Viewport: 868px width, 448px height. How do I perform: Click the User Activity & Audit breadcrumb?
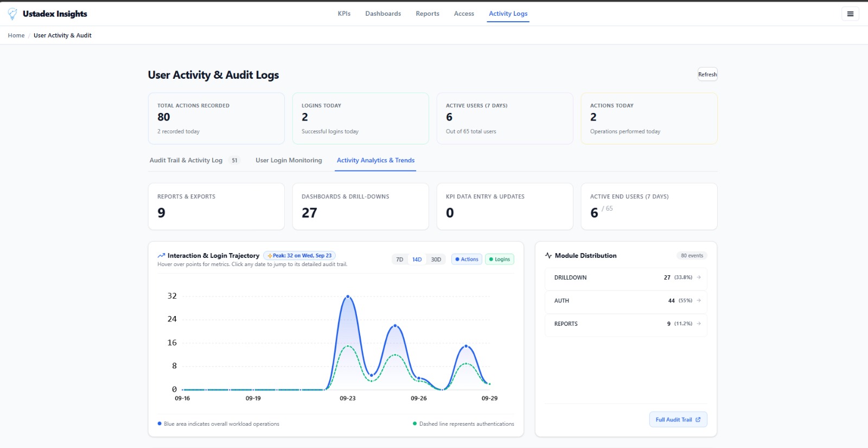point(62,35)
